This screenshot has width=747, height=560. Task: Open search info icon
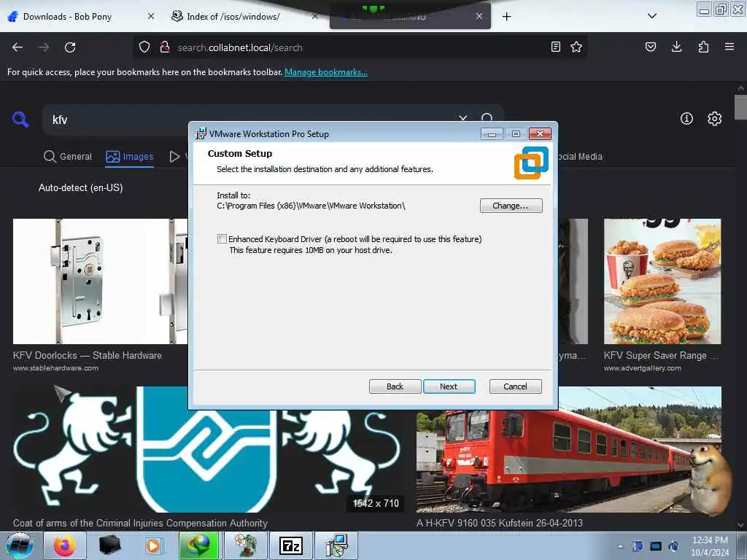click(x=686, y=119)
